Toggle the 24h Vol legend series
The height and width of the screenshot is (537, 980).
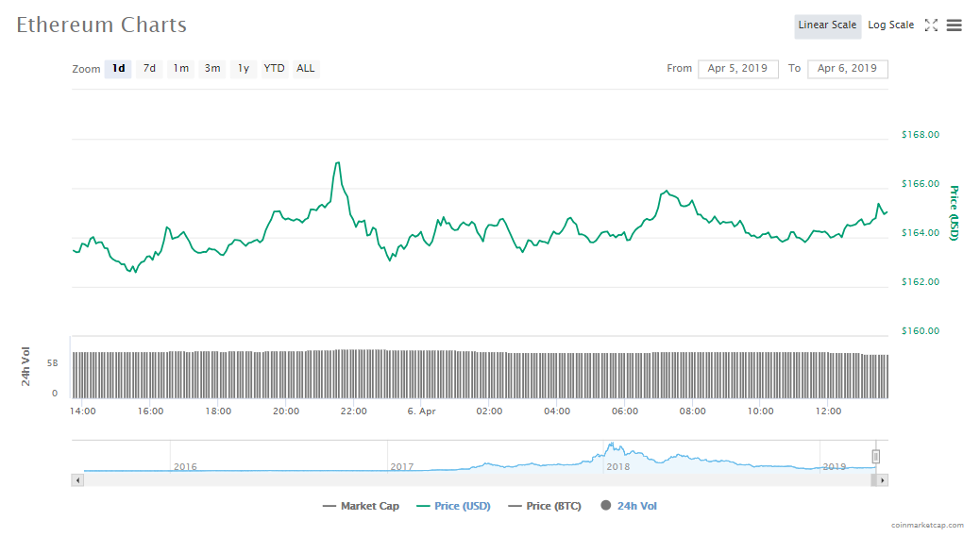pyautogui.click(x=628, y=506)
